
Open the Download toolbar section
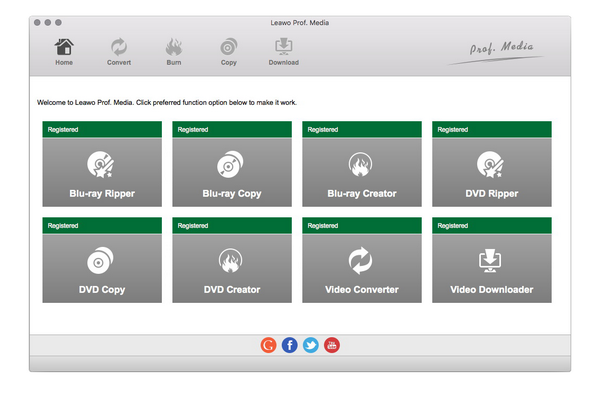tap(283, 51)
